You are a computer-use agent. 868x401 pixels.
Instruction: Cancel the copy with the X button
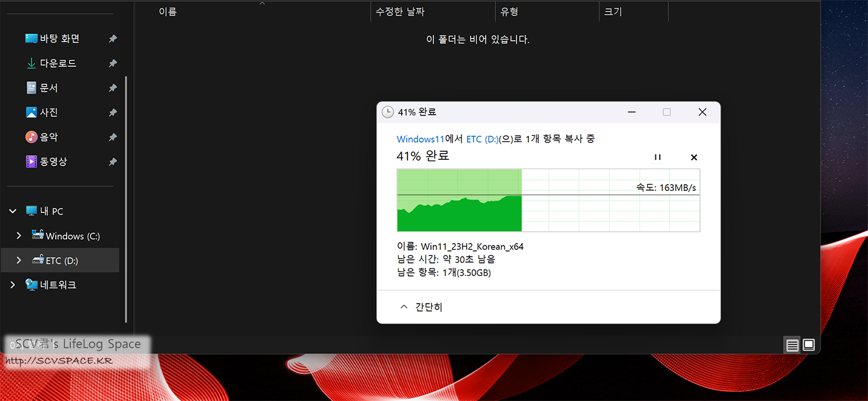tap(694, 157)
